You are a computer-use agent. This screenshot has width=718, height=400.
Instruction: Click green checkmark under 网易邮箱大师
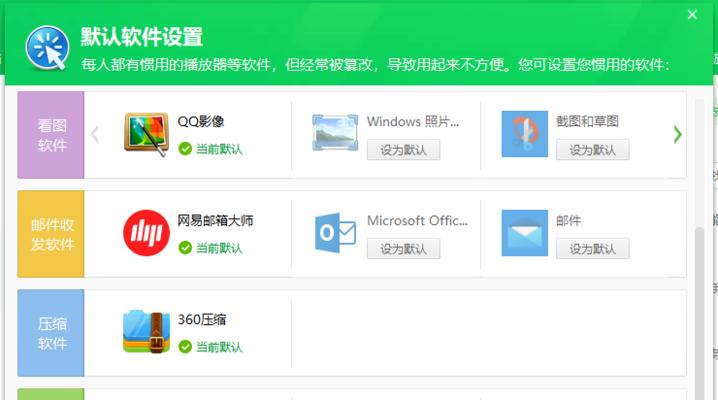[x=185, y=248]
